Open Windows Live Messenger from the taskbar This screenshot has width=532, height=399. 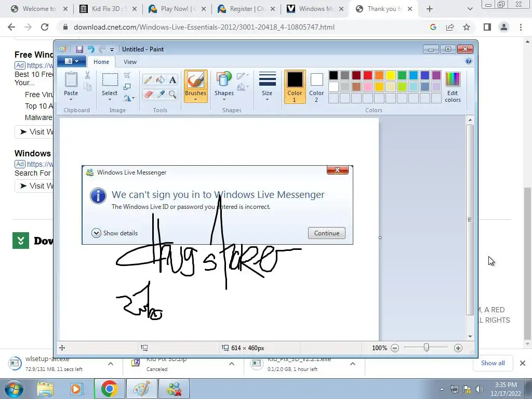[x=174, y=389]
